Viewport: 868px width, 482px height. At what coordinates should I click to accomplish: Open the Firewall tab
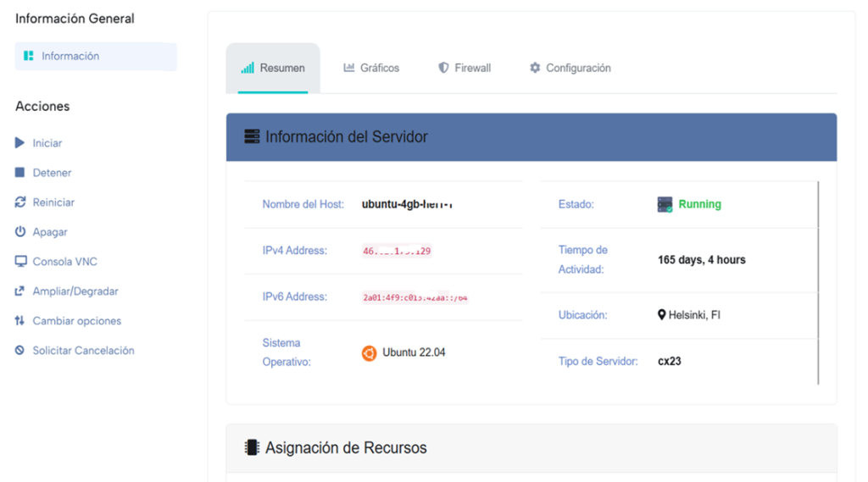465,68
